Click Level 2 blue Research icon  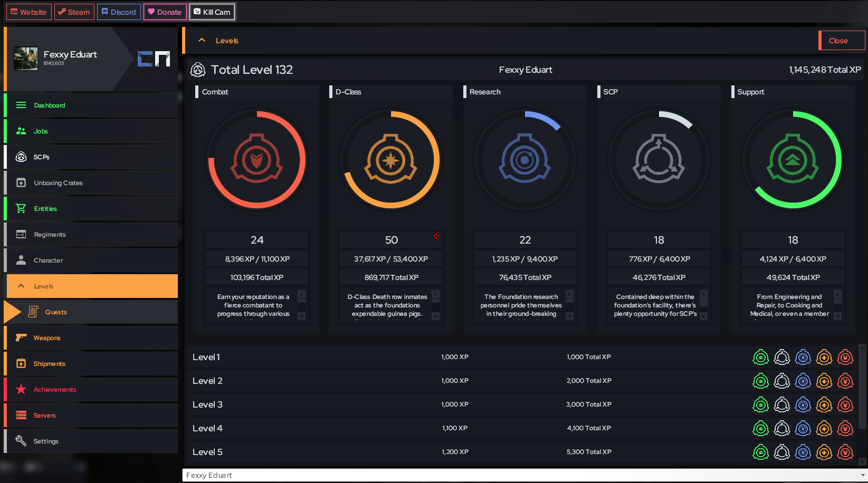tap(803, 381)
